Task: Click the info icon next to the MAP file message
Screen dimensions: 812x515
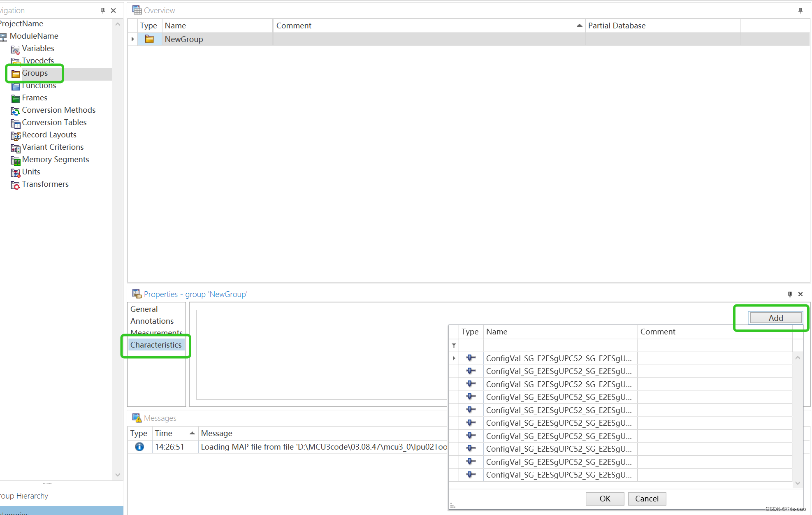Action: (139, 447)
